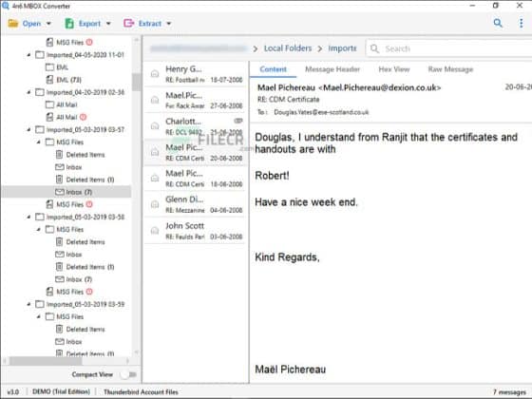Viewport: 532px width, 399px height.
Task: Click the Thunderbird Account Files status entry
Action: pos(141,391)
